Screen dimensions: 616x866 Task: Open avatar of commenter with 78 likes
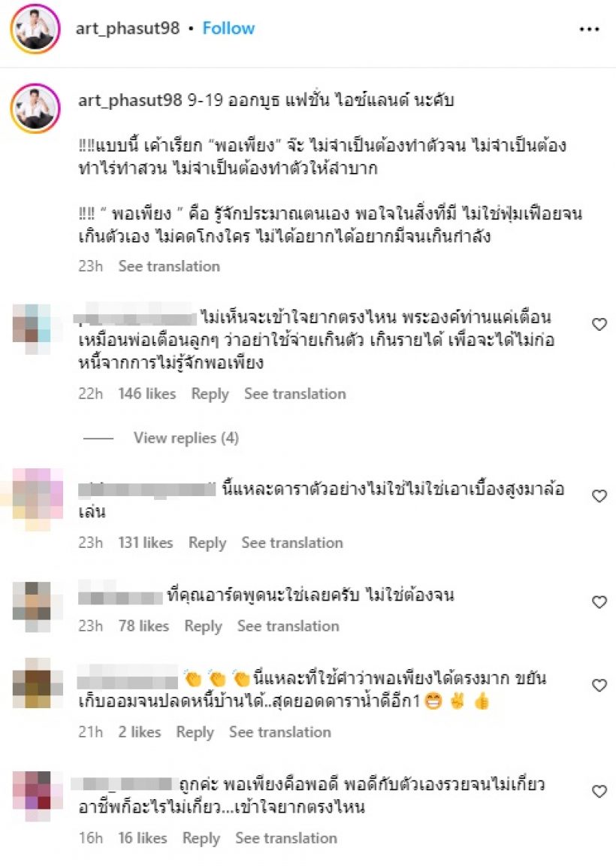point(32,607)
